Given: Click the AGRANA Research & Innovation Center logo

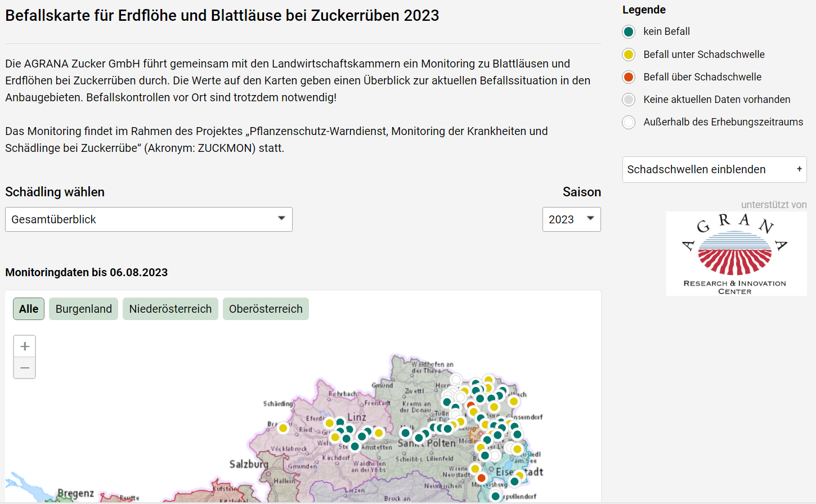Looking at the screenshot, I should click(x=736, y=253).
